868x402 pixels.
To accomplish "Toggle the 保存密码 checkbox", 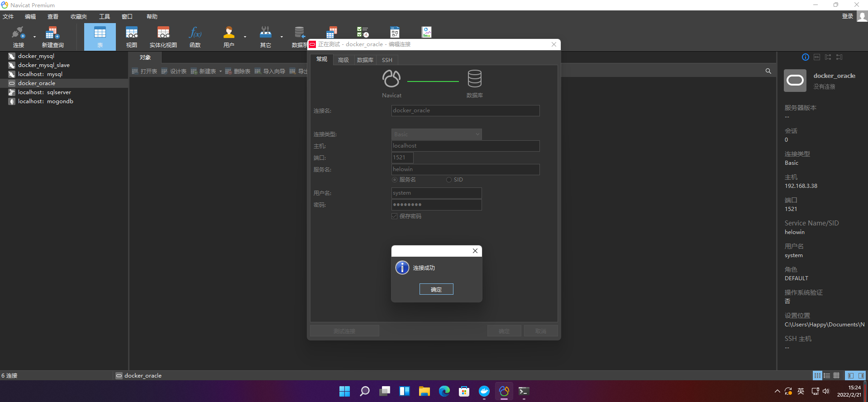I will tap(395, 216).
